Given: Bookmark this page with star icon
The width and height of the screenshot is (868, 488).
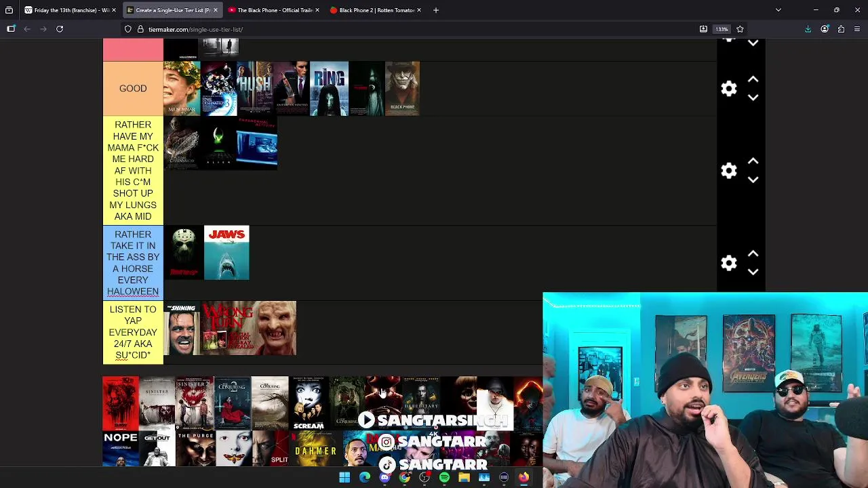Looking at the screenshot, I should click(740, 29).
